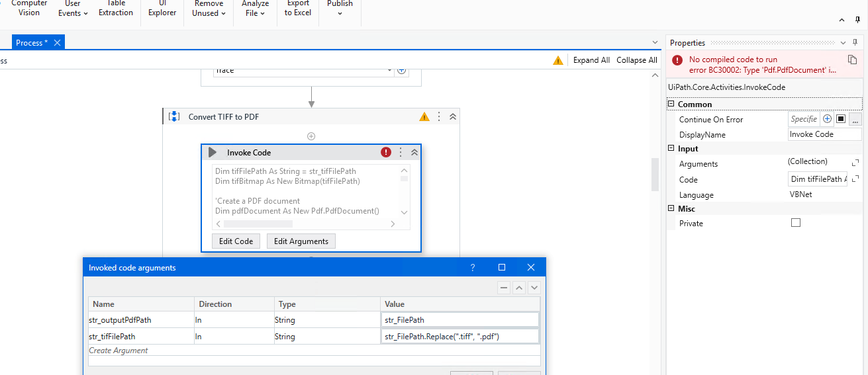Open Direction cell of str_outputPdfPath row

(234, 320)
